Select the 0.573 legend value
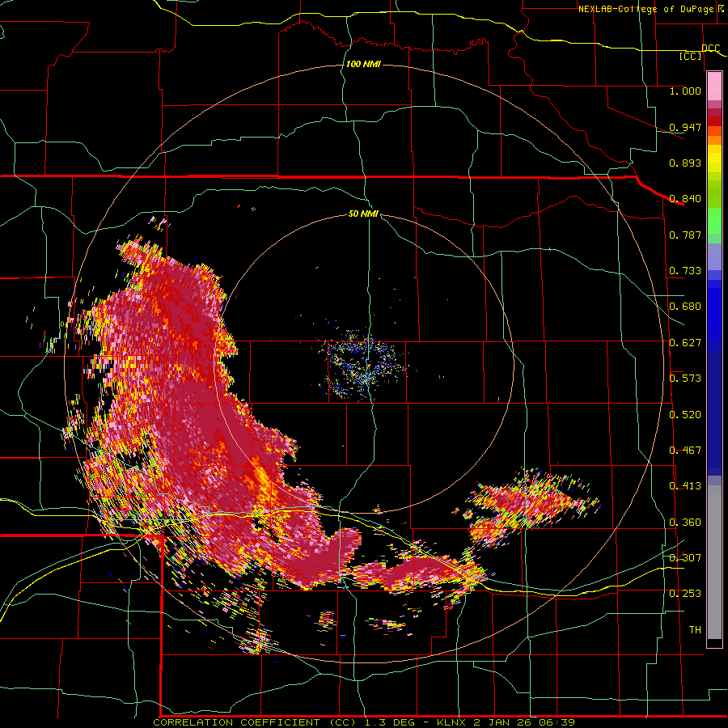 [685, 379]
